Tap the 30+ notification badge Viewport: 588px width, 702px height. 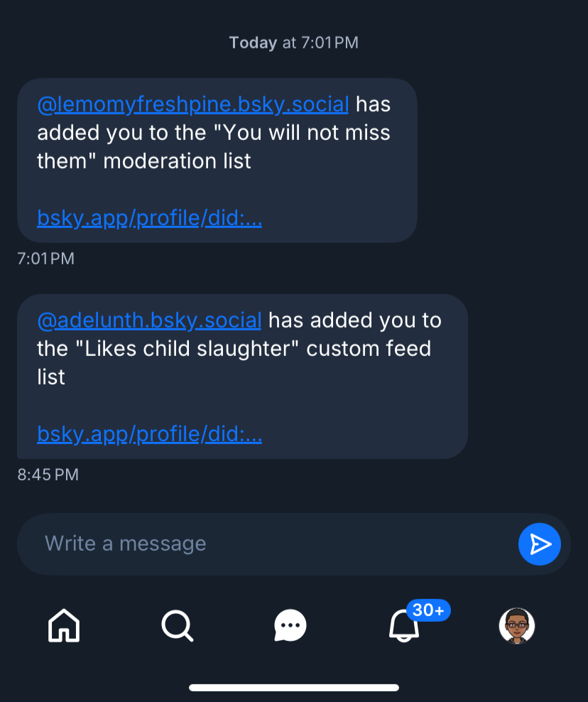click(x=428, y=610)
